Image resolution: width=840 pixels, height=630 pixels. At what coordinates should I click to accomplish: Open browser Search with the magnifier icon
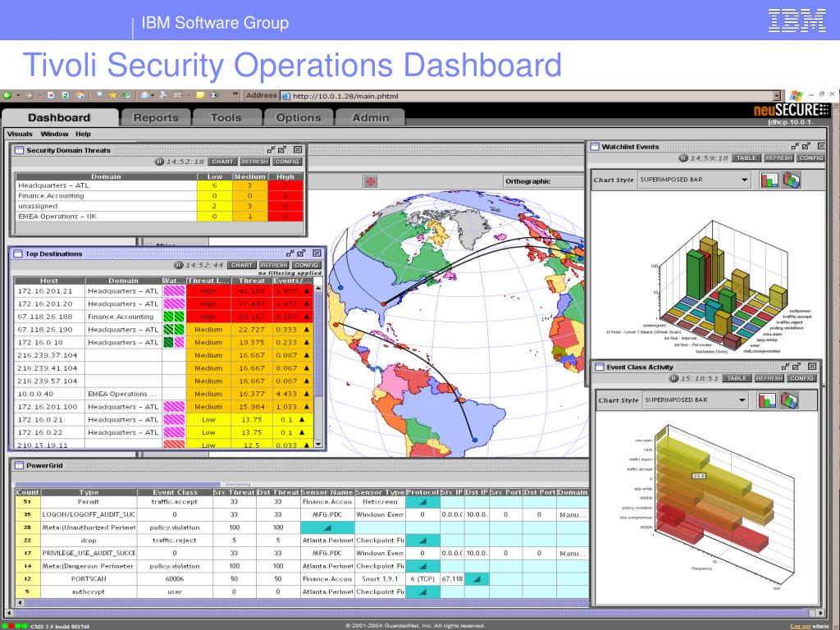(x=99, y=95)
